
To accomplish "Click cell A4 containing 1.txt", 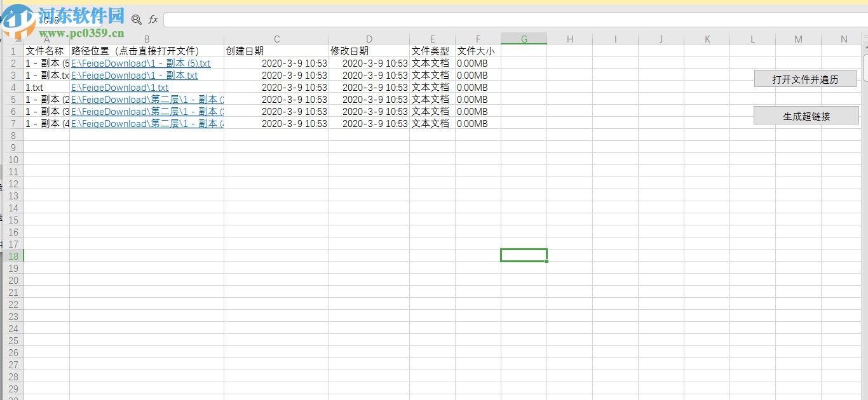I will [x=46, y=88].
